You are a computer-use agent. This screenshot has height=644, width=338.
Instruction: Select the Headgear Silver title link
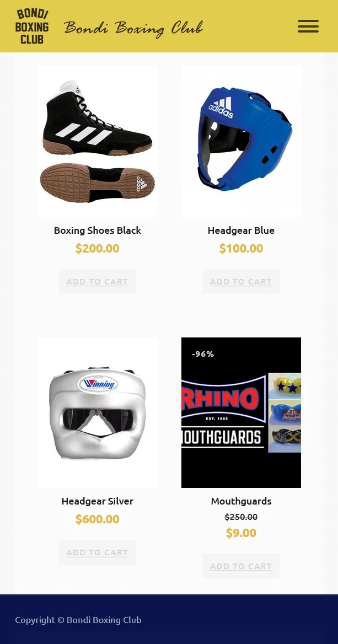click(x=98, y=501)
